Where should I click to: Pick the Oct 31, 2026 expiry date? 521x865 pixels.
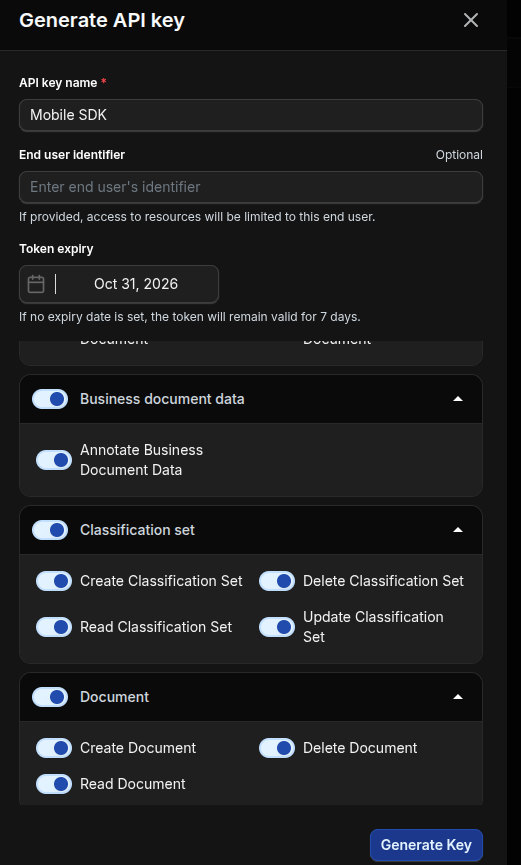136,284
